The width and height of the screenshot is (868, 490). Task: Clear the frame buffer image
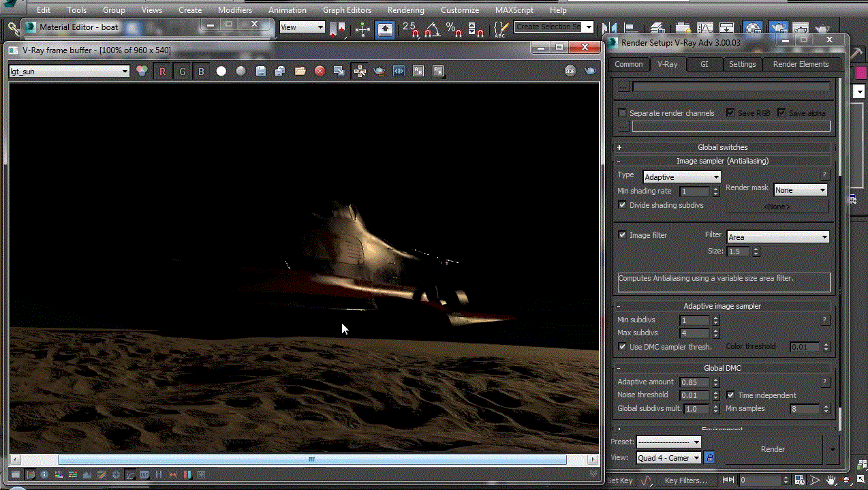320,71
